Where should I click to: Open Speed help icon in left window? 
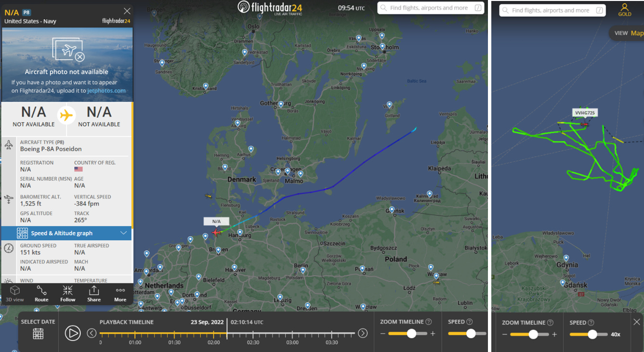(470, 322)
